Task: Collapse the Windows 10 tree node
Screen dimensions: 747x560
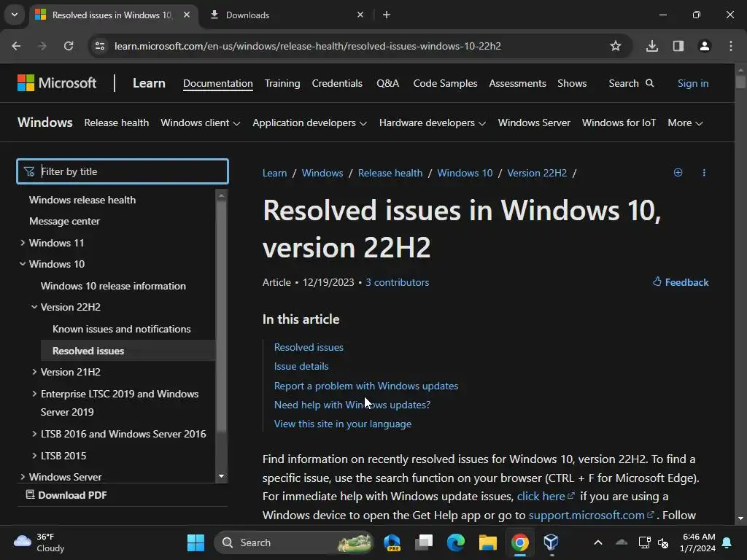Action: (x=23, y=264)
